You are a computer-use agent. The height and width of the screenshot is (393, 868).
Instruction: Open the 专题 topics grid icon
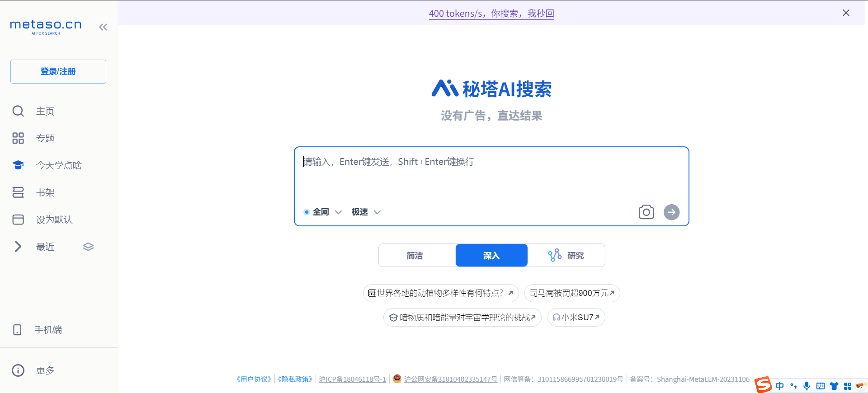18,138
